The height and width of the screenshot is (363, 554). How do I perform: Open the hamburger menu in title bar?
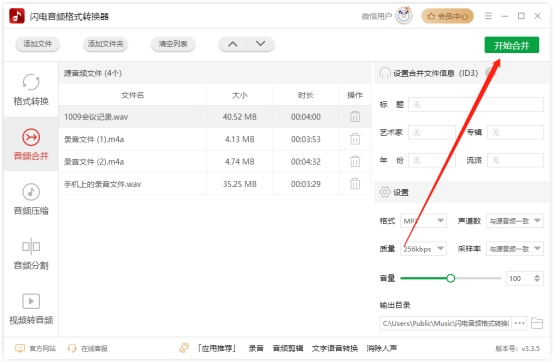pyautogui.click(x=488, y=16)
